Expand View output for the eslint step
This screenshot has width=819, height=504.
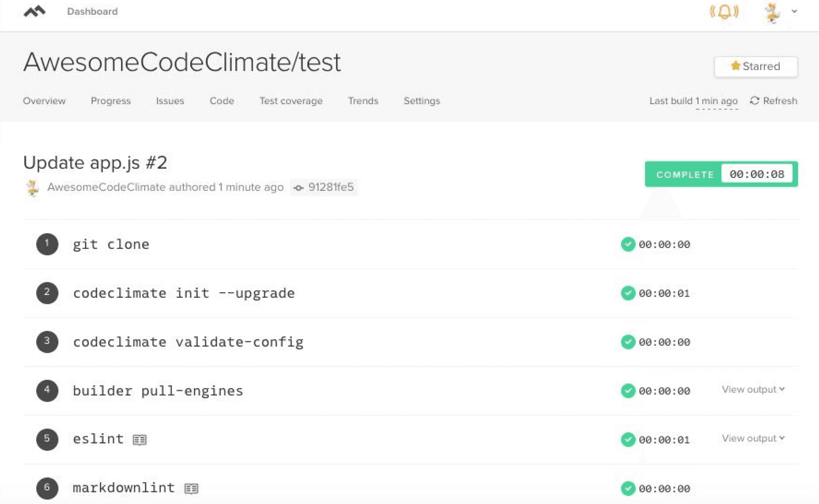click(x=753, y=438)
